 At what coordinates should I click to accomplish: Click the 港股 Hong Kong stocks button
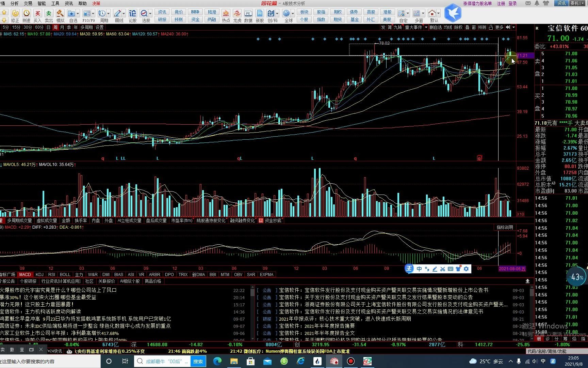(387, 12)
